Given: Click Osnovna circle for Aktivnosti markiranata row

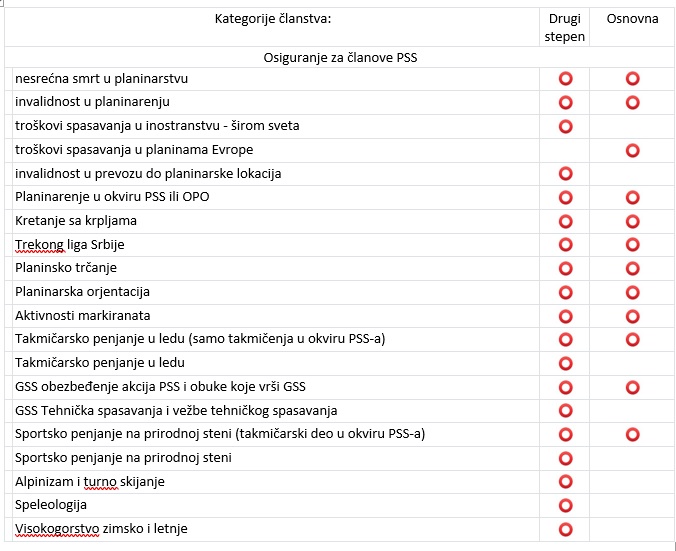Looking at the screenshot, I should click(632, 316).
